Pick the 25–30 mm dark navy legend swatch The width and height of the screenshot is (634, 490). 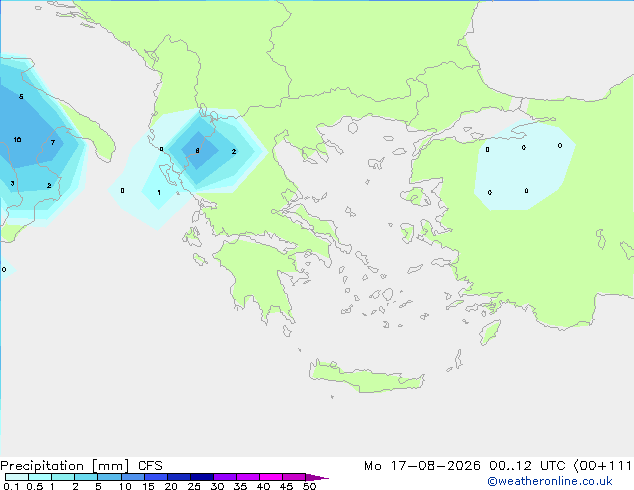(202, 477)
